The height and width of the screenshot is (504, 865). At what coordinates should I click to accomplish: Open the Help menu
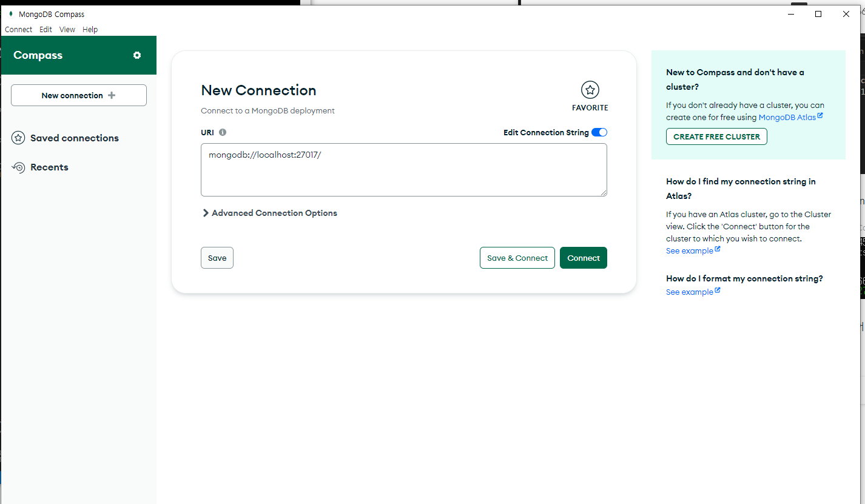click(90, 29)
